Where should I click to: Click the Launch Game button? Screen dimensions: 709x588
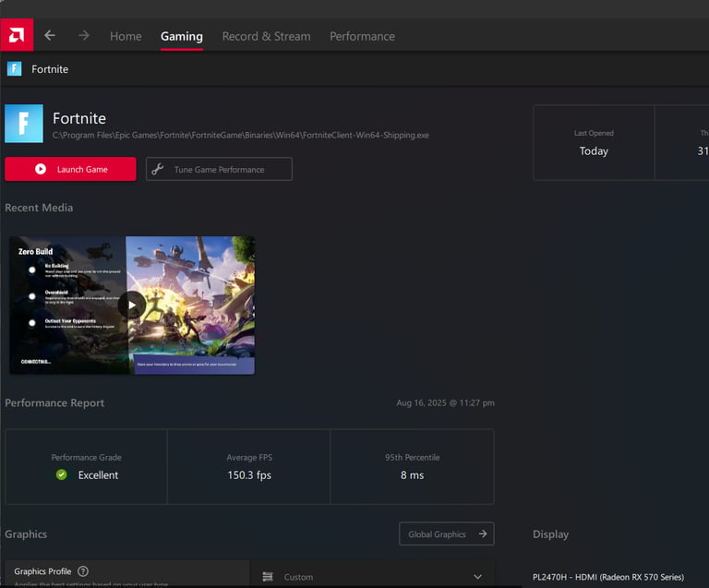pyautogui.click(x=70, y=169)
